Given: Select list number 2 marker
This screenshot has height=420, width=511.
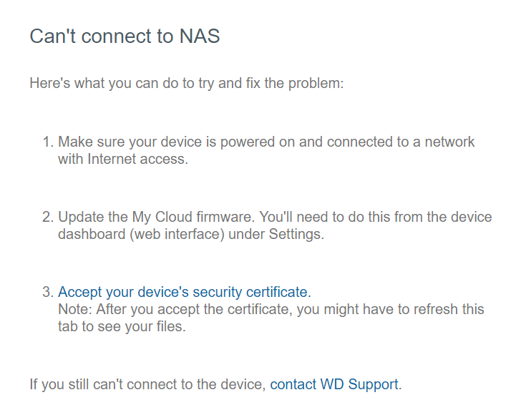Looking at the screenshot, I should pos(48,217).
